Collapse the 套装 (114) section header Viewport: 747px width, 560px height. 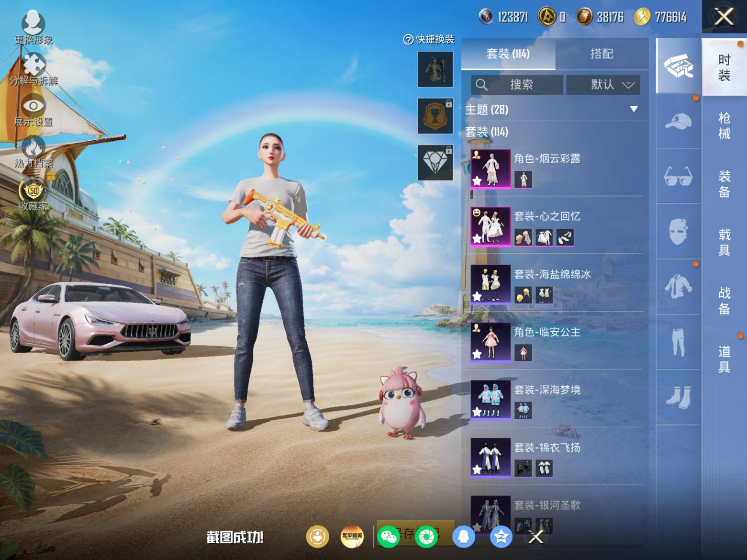coord(487,132)
